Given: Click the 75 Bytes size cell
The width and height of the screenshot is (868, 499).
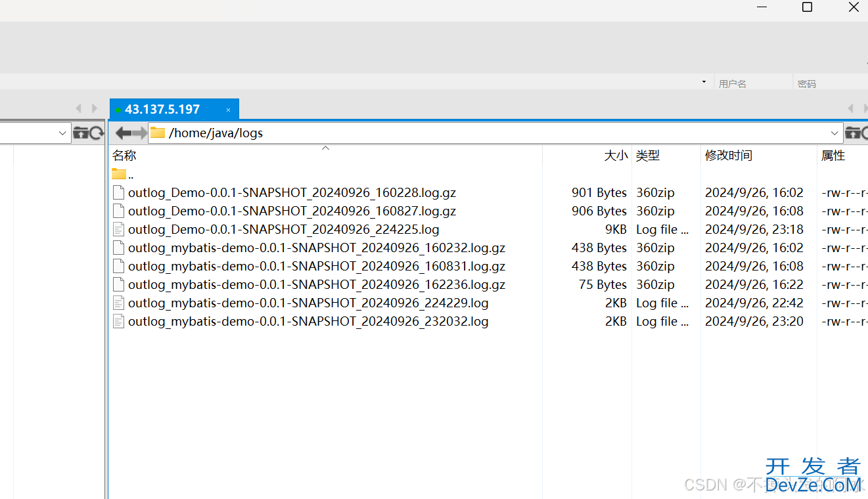Looking at the screenshot, I should pos(603,284).
